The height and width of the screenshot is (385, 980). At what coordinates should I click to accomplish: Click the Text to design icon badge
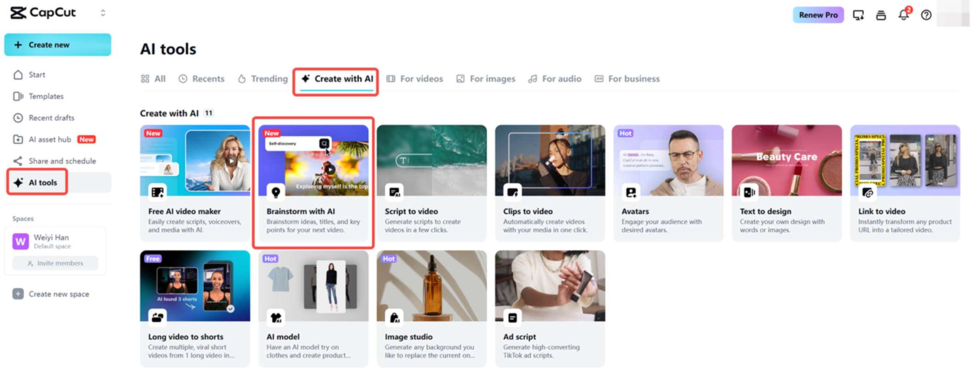tap(749, 192)
